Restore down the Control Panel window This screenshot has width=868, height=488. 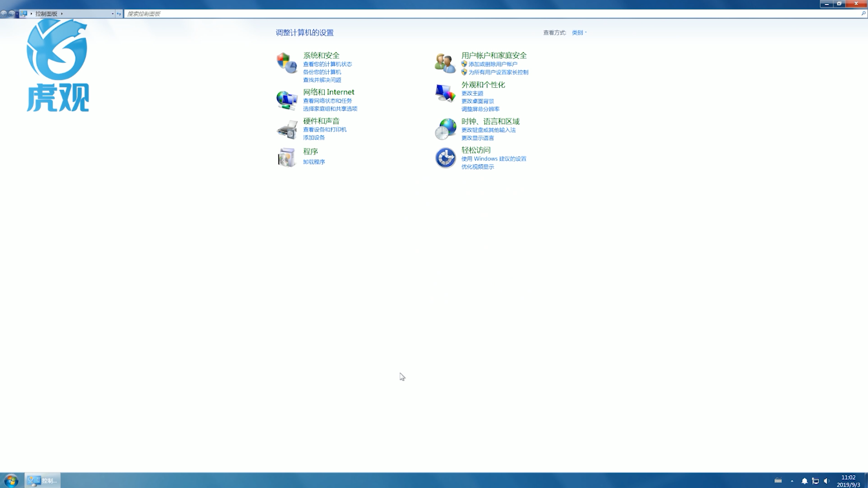coord(840,3)
